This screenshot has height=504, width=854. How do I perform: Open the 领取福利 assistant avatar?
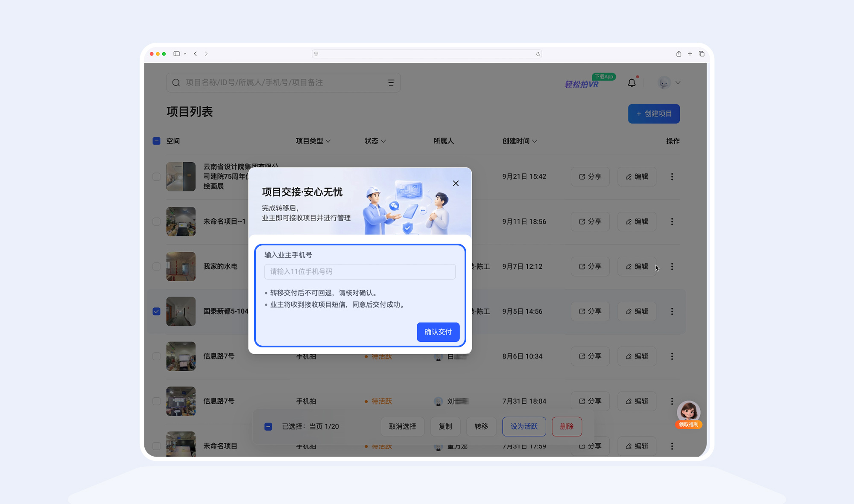pos(688,414)
